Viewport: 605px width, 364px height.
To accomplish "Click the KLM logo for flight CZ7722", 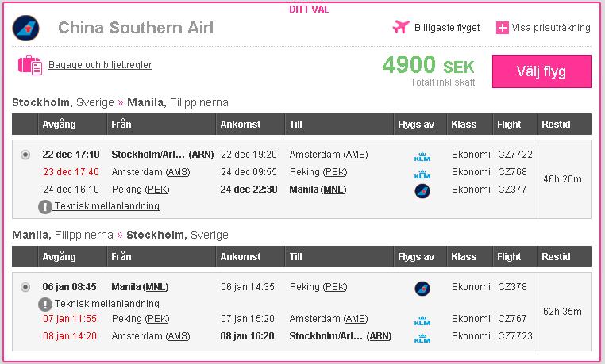I will click(x=422, y=155).
